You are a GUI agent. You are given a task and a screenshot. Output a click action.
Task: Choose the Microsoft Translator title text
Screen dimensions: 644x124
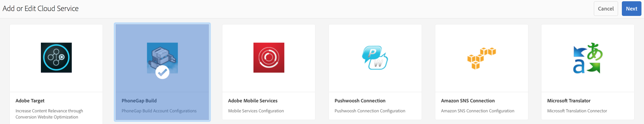[569, 101]
